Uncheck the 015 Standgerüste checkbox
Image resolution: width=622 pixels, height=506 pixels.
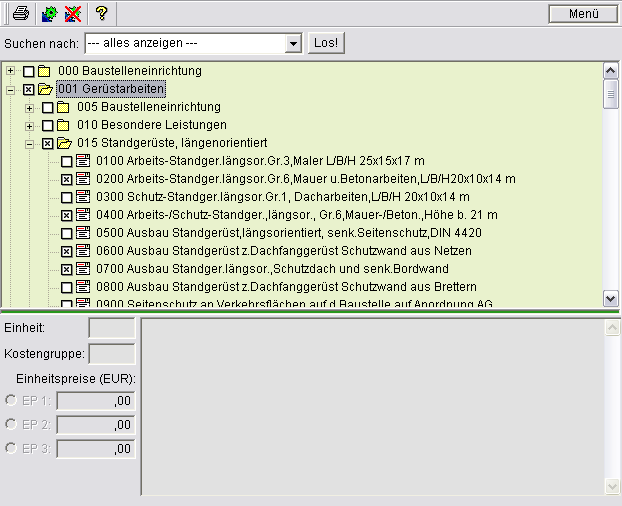point(48,144)
